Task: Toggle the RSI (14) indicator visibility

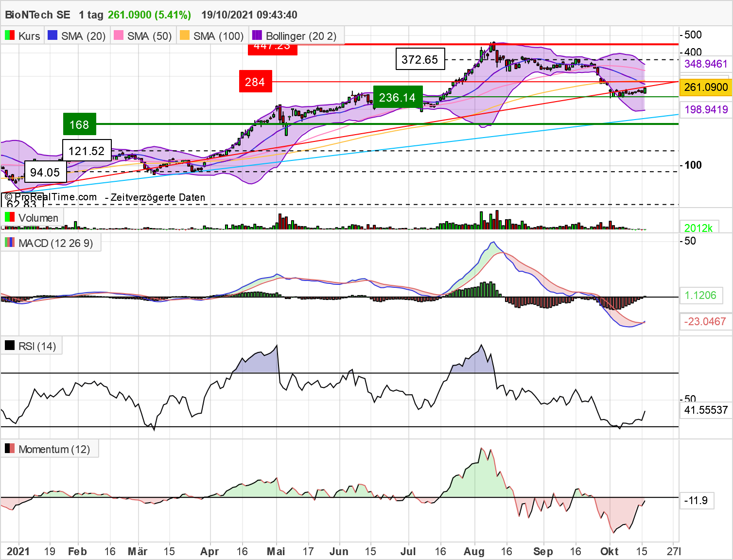Action: (x=9, y=345)
